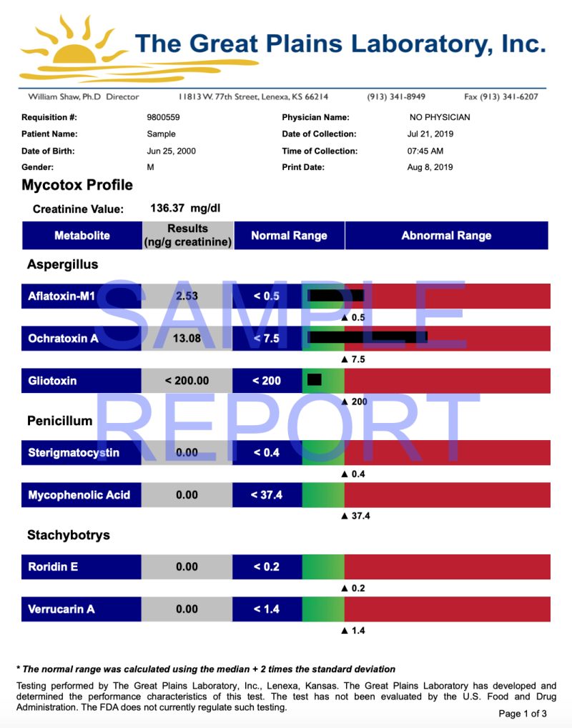Screen dimensions: 572x728
Task: Click the Abnormal Range column header
Action: (447, 235)
